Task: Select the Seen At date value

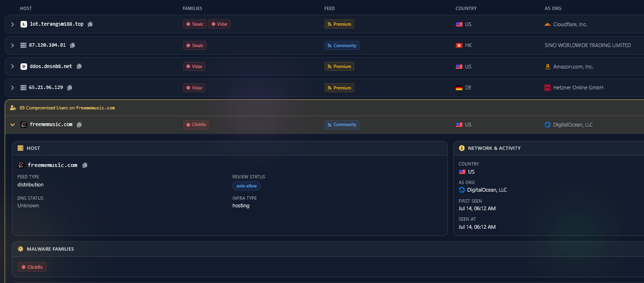Action: (477, 227)
